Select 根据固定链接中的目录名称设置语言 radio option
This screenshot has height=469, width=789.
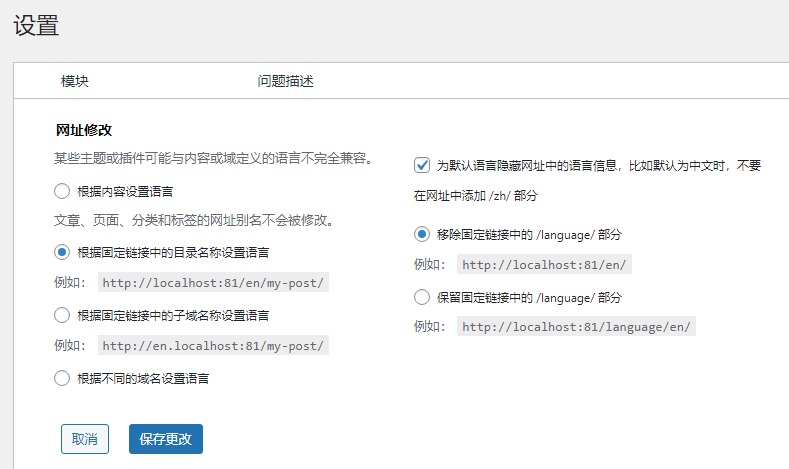pyautogui.click(x=62, y=252)
